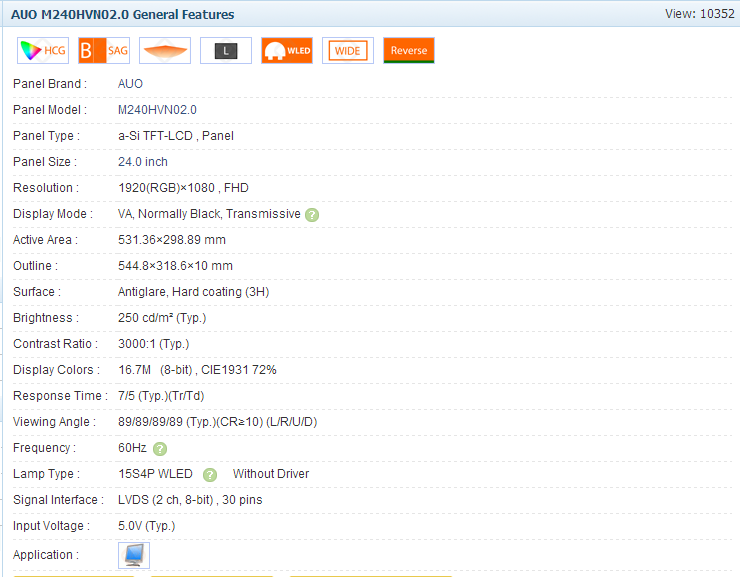Click the Reverse feature badge
The width and height of the screenshot is (740, 577).
coord(409,50)
